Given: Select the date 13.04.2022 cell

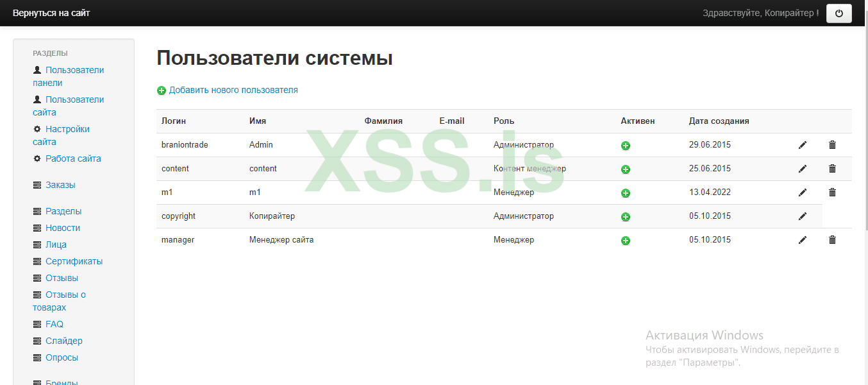Looking at the screenshot, I should point(710,193).
